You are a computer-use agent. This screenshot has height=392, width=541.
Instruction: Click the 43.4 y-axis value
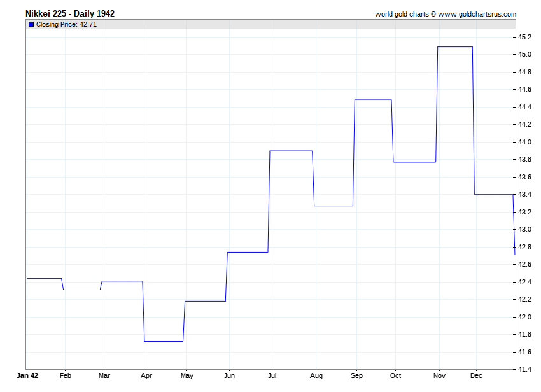[x=524, y=194]
